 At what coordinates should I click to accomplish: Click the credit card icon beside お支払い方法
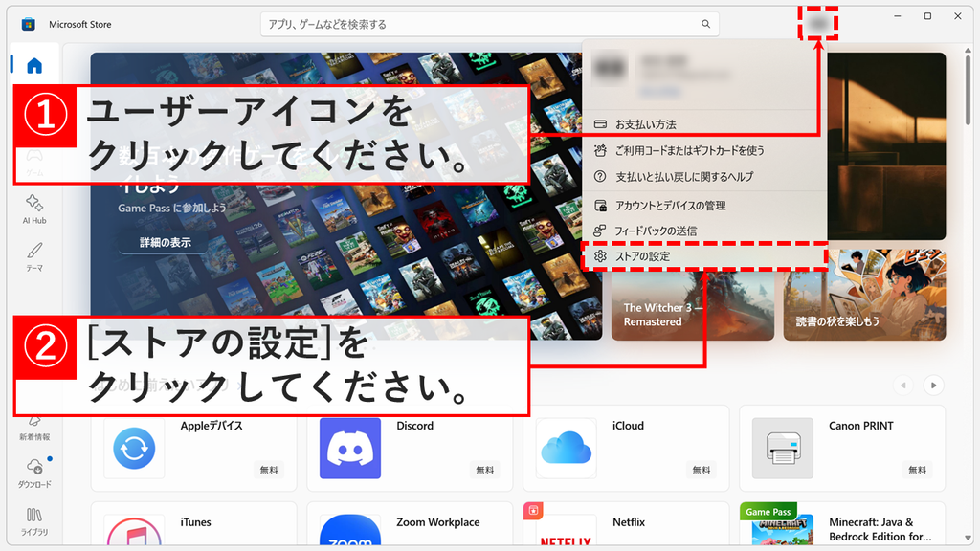click(600, 124)
